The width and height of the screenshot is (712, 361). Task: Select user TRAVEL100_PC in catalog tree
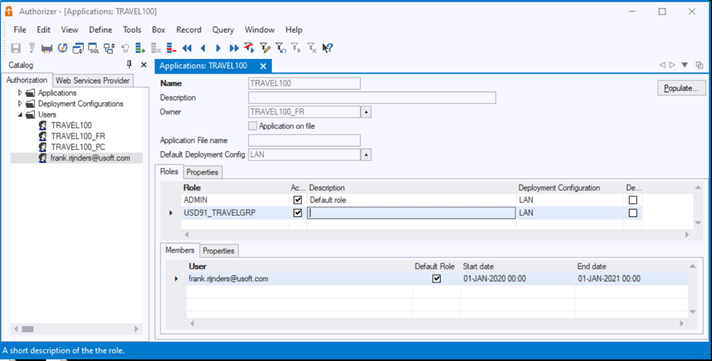[x=78, y=147]
